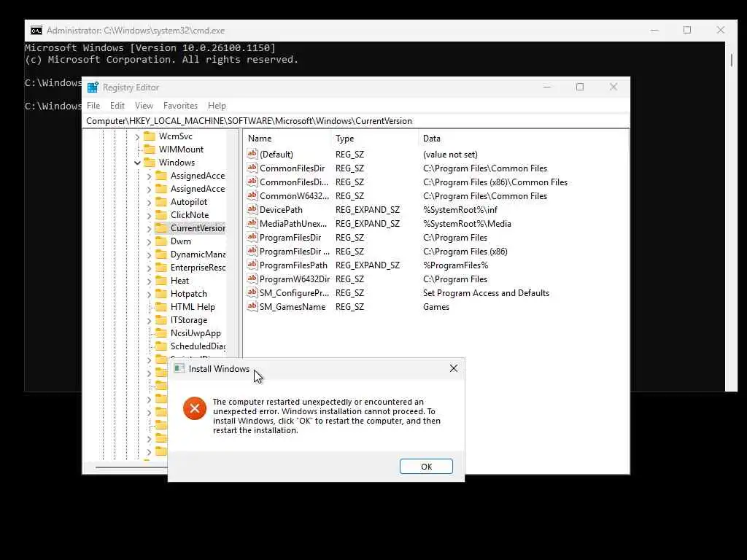Select the HTML Help folder icon
Screen dimensions: 747x560
(x=161, y=307)
